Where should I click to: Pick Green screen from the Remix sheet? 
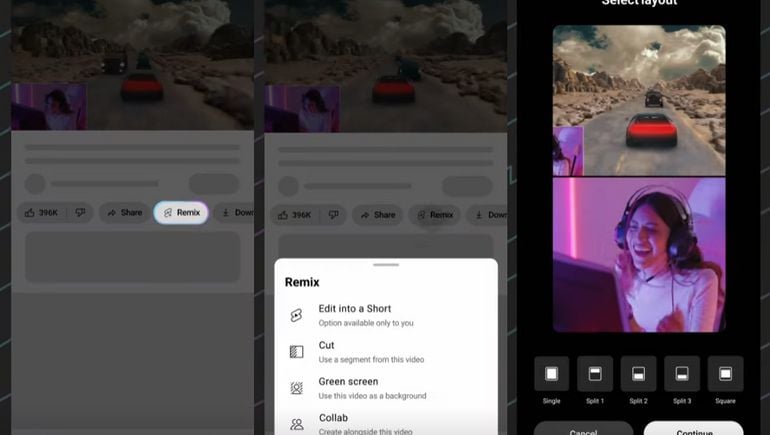[355, 387]
